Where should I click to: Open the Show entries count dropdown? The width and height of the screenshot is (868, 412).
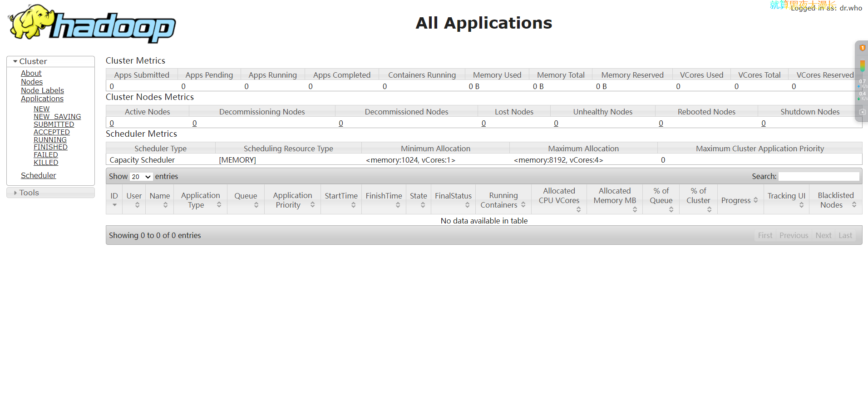point(141,177)
